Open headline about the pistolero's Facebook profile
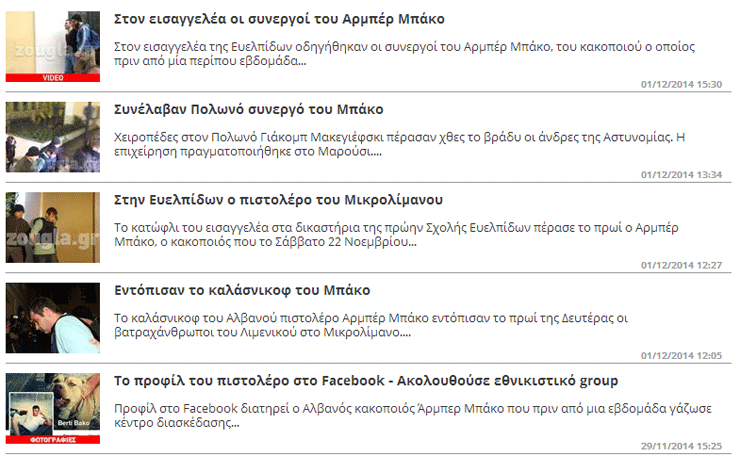The image size is (740, 456). 366,380
